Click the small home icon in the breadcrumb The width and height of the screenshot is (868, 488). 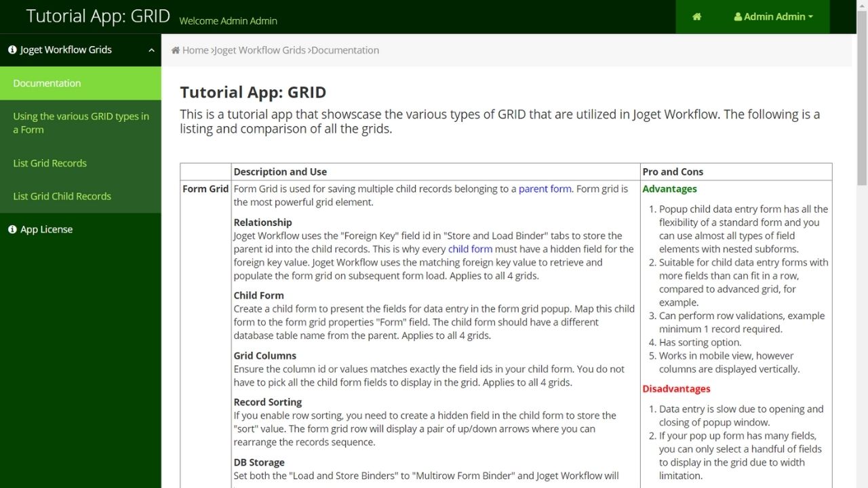coord(176,50)
